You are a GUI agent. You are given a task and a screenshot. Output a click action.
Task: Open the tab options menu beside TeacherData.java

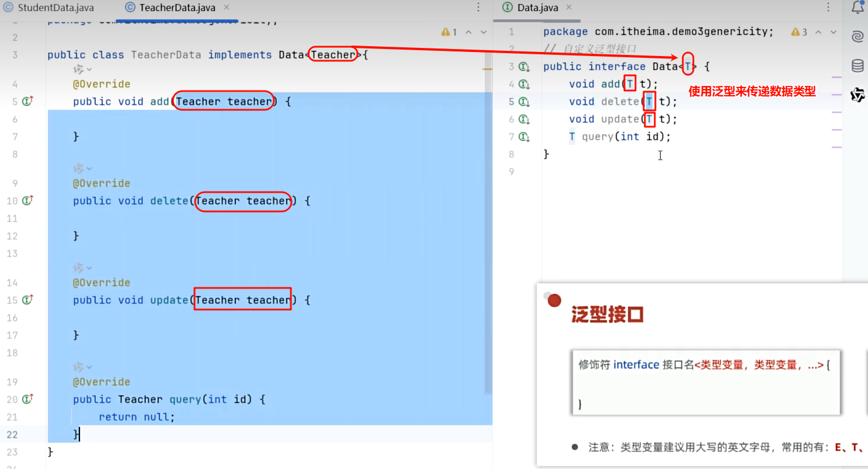[x=478, y=8]
